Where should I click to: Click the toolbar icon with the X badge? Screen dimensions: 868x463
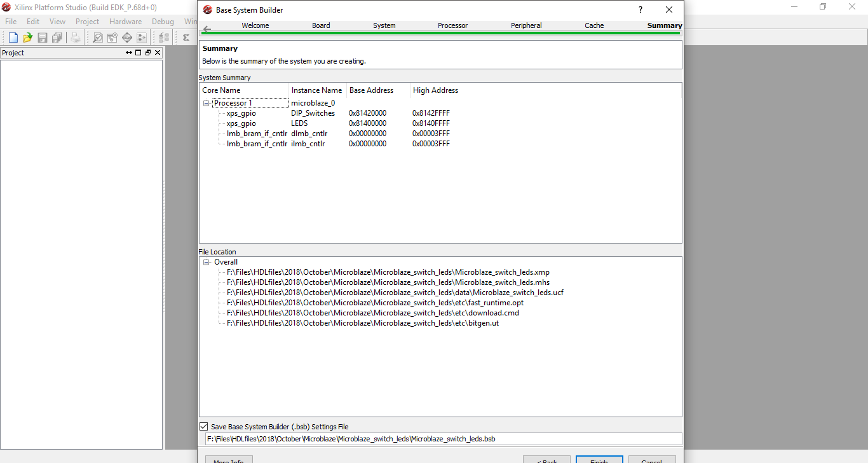click(112, 38)
